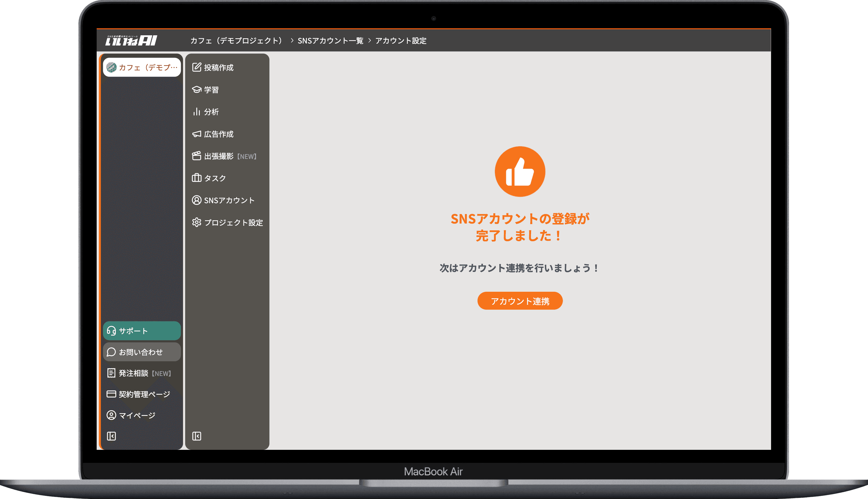Expand the カフェ（デモプ…）project entry
The height and width of the screenshot is (499, 868).
(141, 67)
